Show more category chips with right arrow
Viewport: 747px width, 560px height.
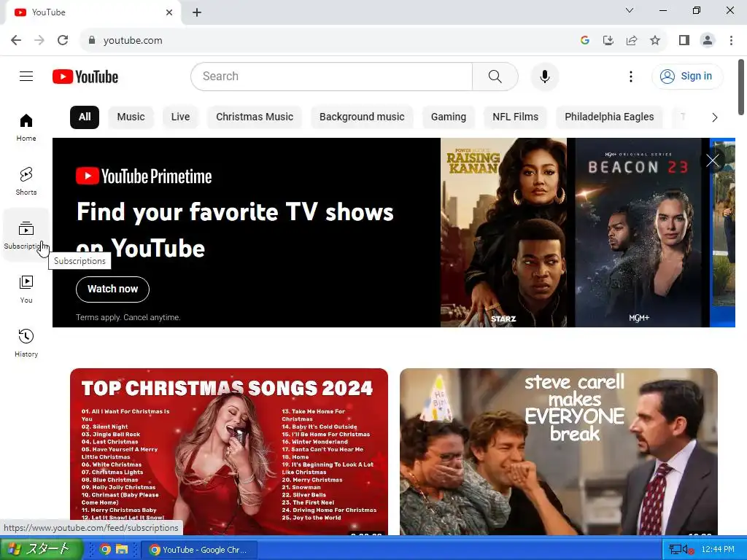tap(714, 117)
